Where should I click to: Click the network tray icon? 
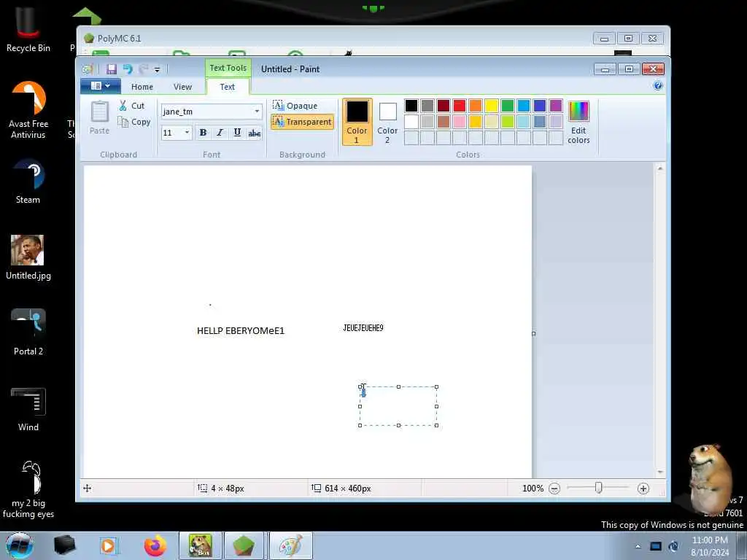pyautogui.click(x=656, y=546)
